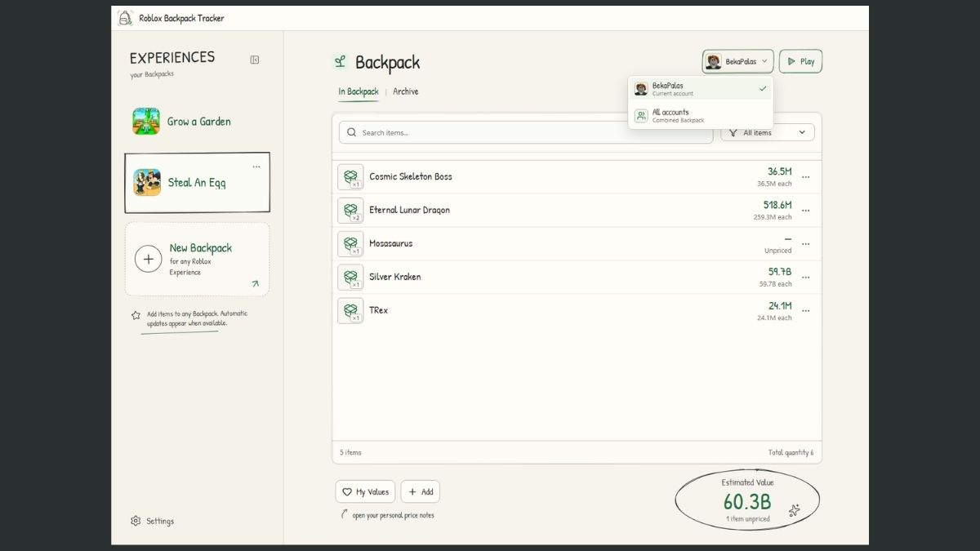Open more options for Mosasaurus row
The height and width of the screenshot is (551, 980).
point(806,244)
